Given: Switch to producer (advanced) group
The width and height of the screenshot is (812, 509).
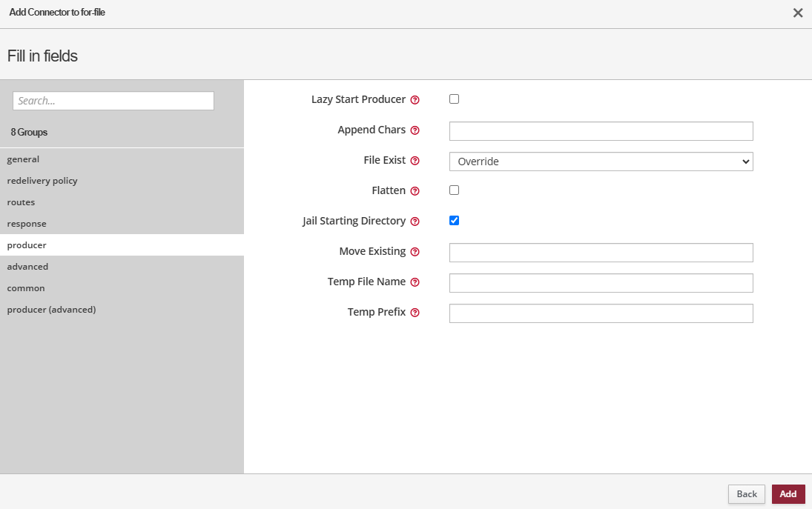Looking at the screenshot, I should 51,310.
